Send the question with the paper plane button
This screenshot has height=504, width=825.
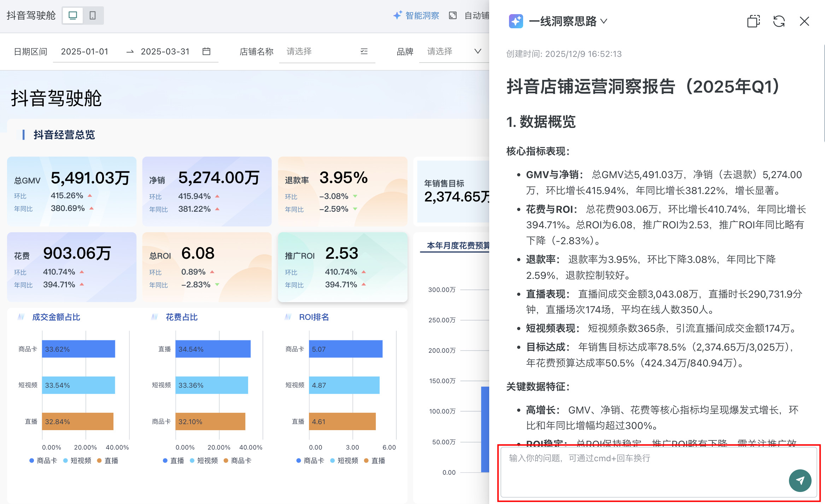800,480
